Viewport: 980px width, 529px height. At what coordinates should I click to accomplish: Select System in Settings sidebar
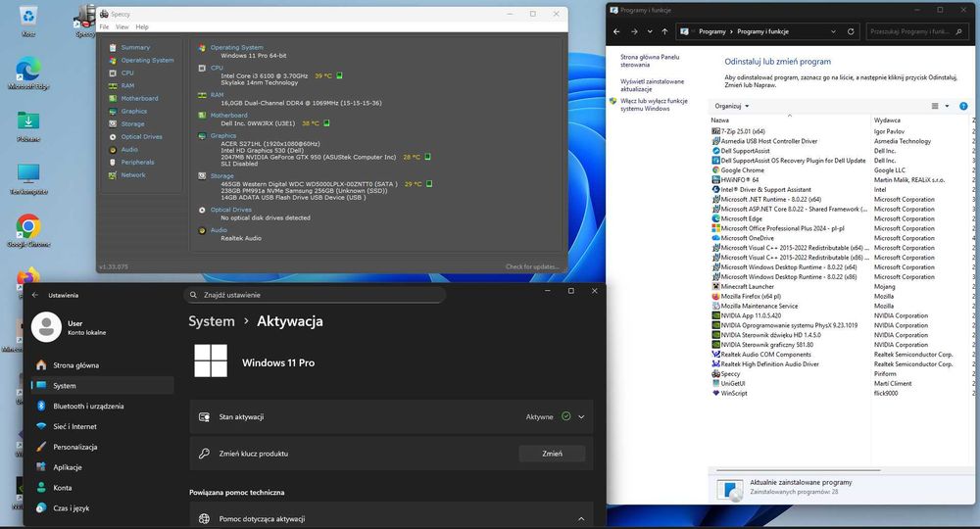point(102,386)
